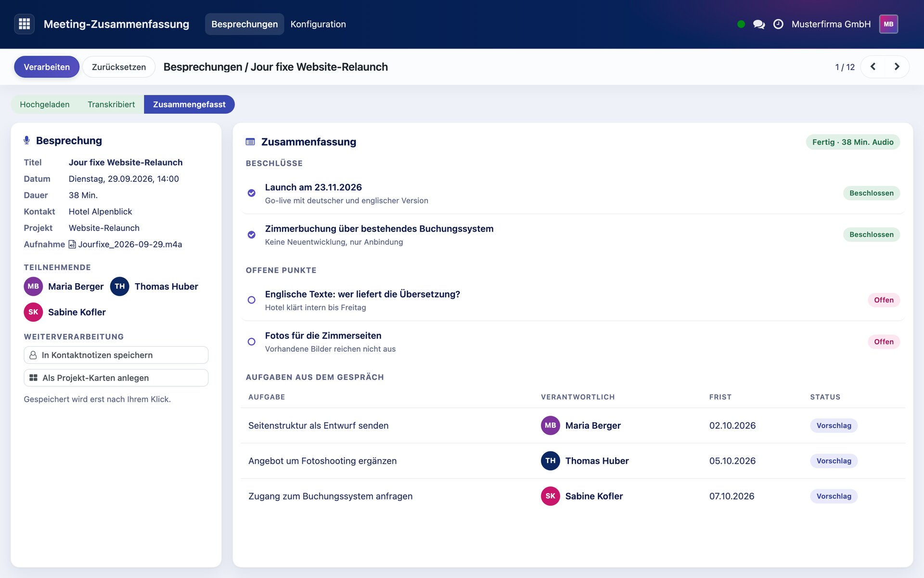Toggle checkmark for Launch am 23.11.2026
Viewport: 924px width, 578px height.
tap(251, 193)
